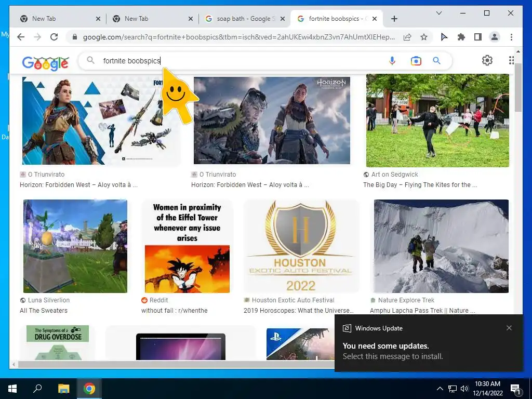
Task: Open Google apps grid
Action: [511, 60]
